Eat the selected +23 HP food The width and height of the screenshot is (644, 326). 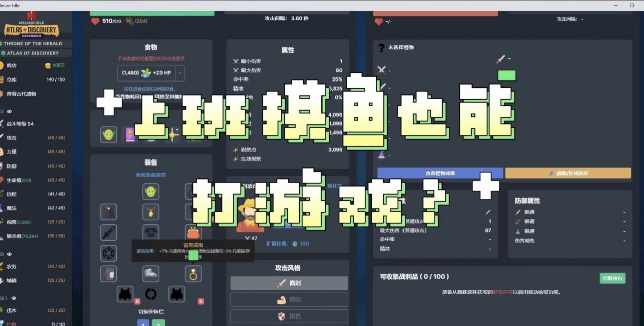click(x=146, y=73)
